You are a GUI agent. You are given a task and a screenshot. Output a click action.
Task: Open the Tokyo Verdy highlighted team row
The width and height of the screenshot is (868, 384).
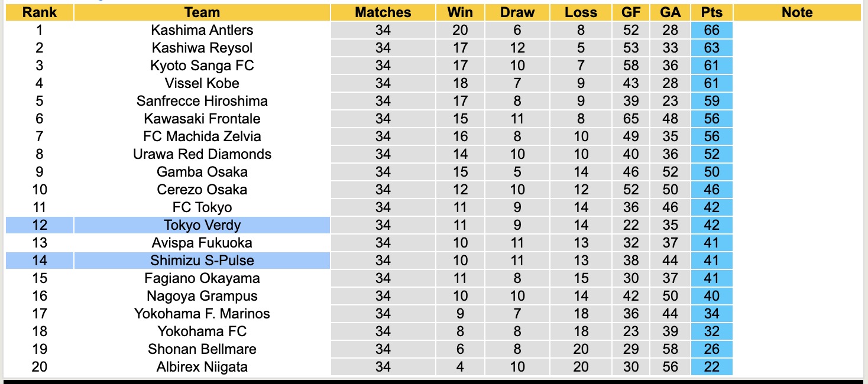click(202, 225)
